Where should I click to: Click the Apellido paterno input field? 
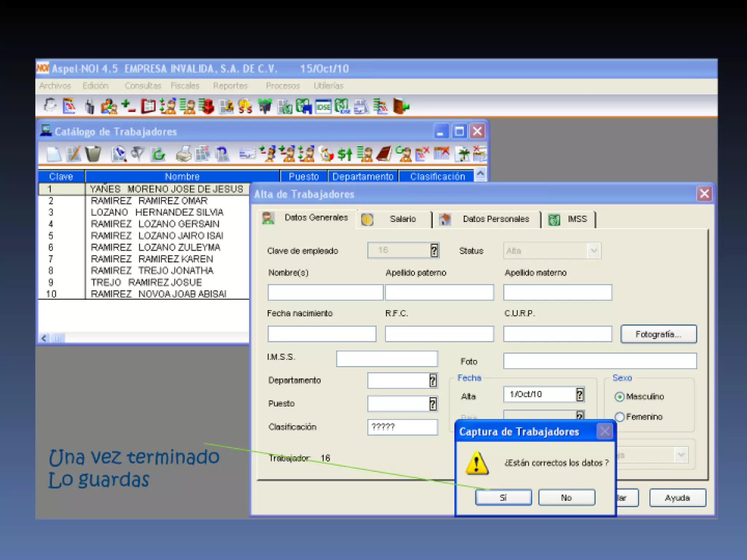pyautogui.click(x=439, y=292)
